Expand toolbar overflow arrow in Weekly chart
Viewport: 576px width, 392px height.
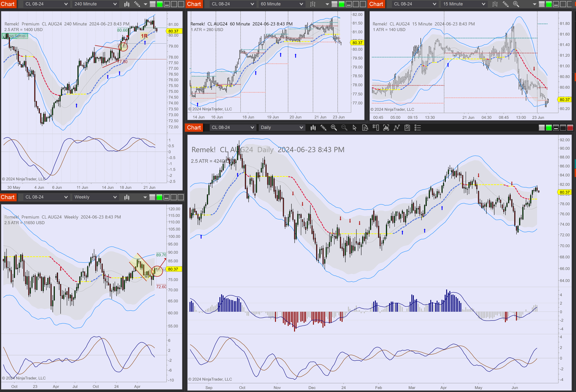145,197
